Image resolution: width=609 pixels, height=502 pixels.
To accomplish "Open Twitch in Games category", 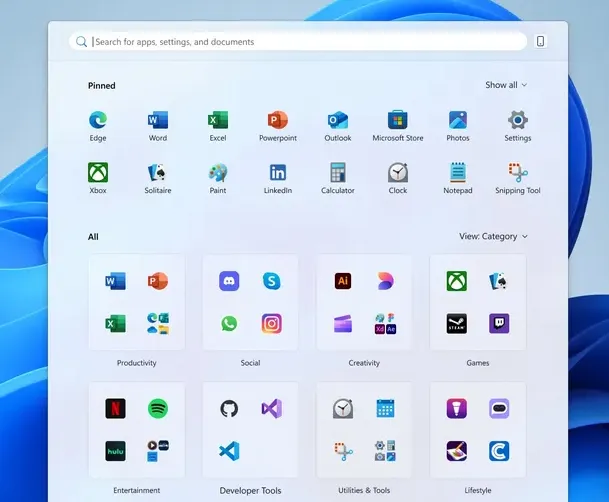I will (x=499, y=323).
